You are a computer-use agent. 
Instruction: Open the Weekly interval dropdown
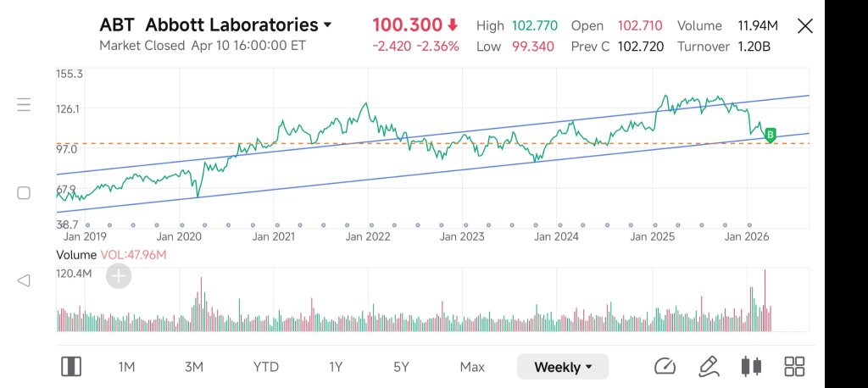pyautogui.click(x=563, y=367)
